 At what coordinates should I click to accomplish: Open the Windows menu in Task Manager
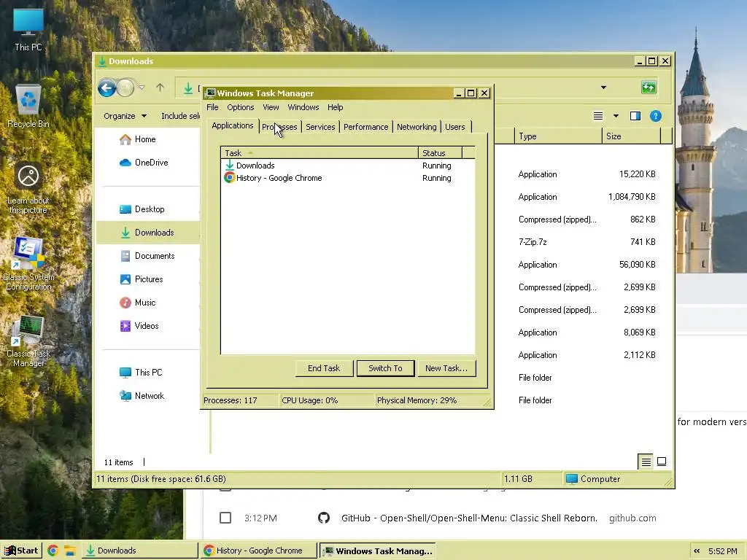tap(303, 107)
